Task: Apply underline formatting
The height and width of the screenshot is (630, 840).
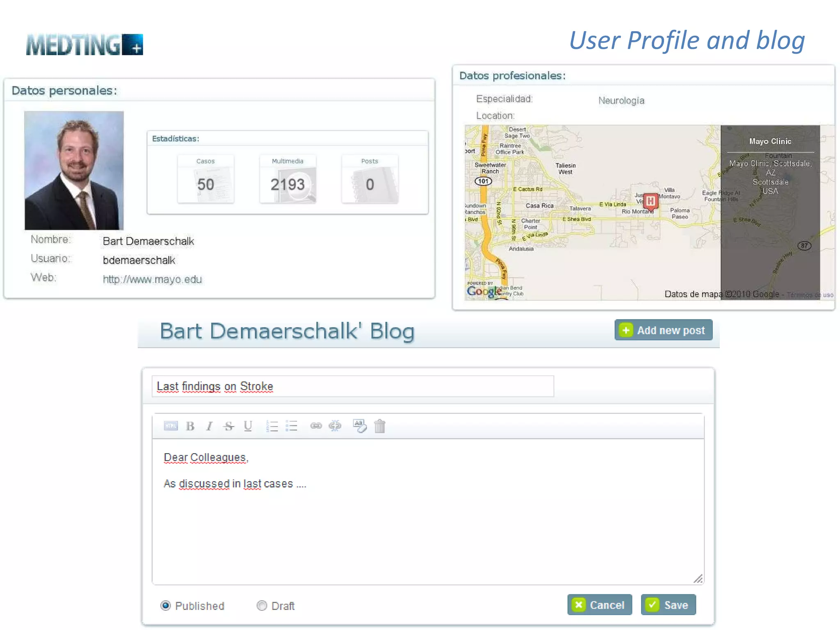Action: (248, 426)
